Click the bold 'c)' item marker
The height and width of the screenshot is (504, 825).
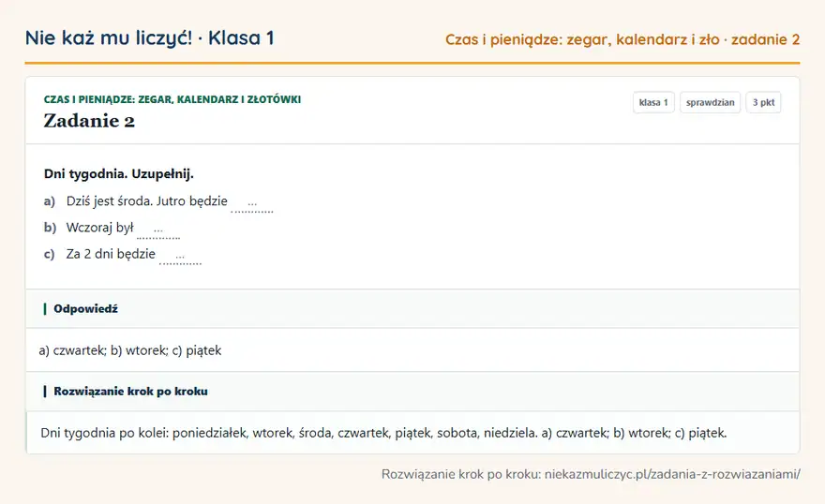pos(49,254)
